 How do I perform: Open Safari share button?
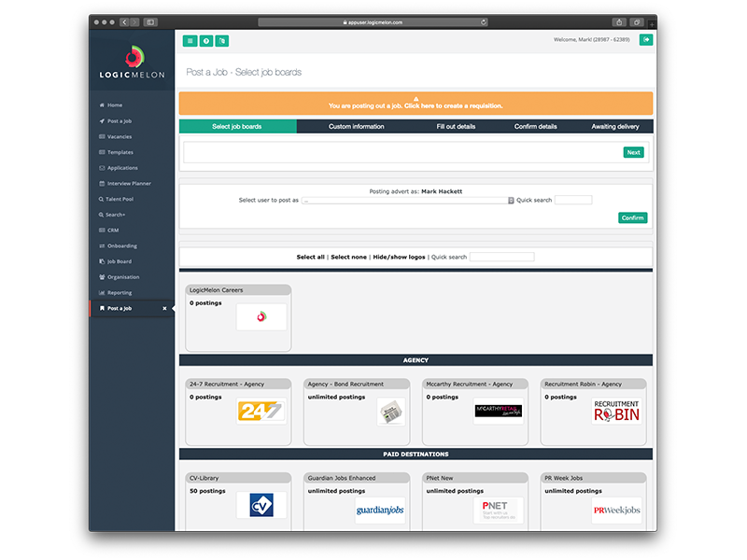619,21
